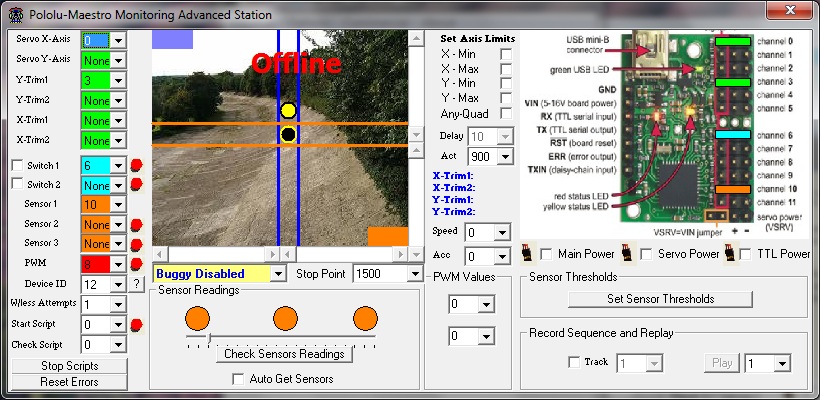Click Check Sensors Readings button

point(284,354)
